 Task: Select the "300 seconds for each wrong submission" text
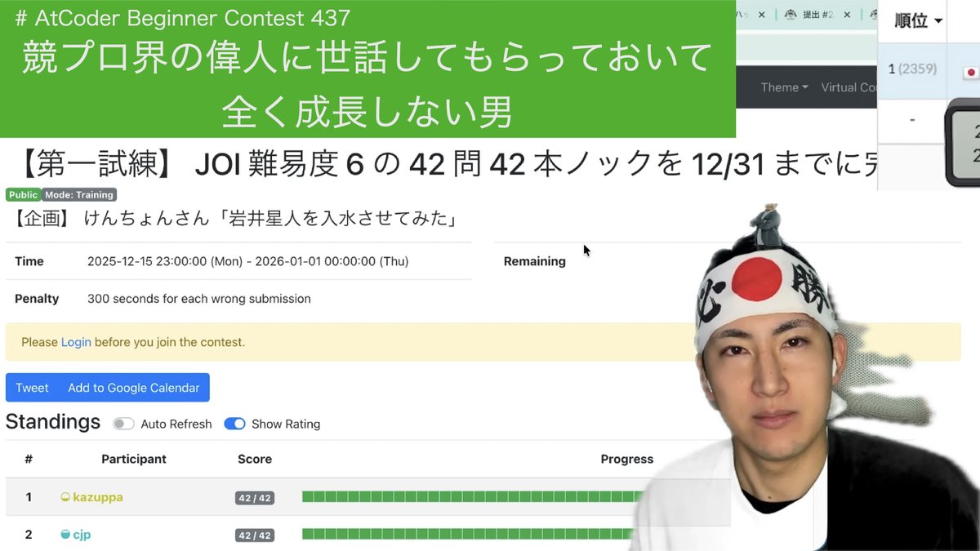(x=199, y=299)
